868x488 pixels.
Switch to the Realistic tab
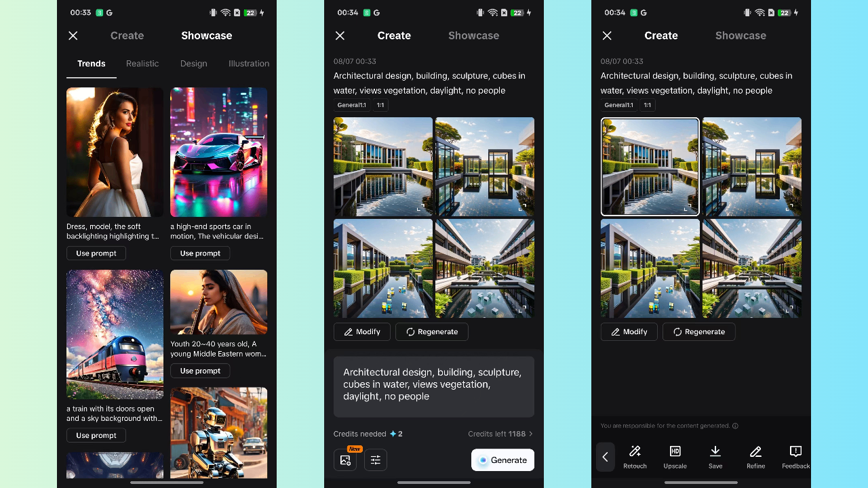(142, 64)
